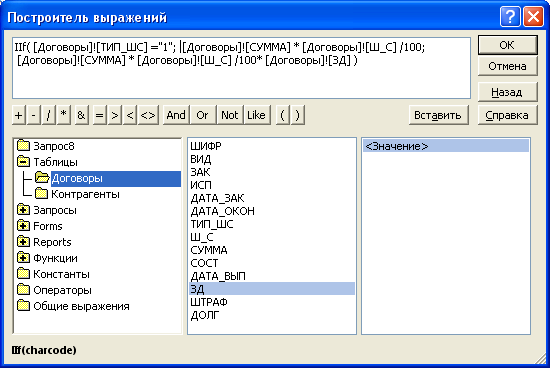550x368 pixels.
Task: Collapse the Таблицы folder
Action: coord(24,162)
